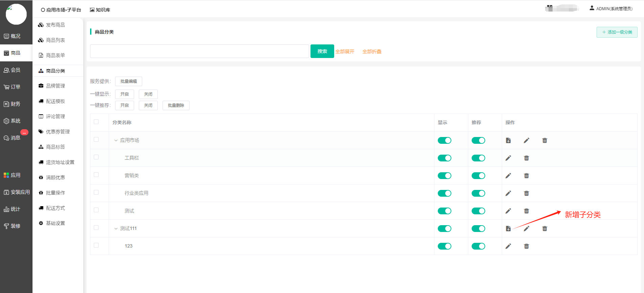644x293 pixels.
Task: Switch off the 显示 slider for 测试
Action: (x=444, y=211)
